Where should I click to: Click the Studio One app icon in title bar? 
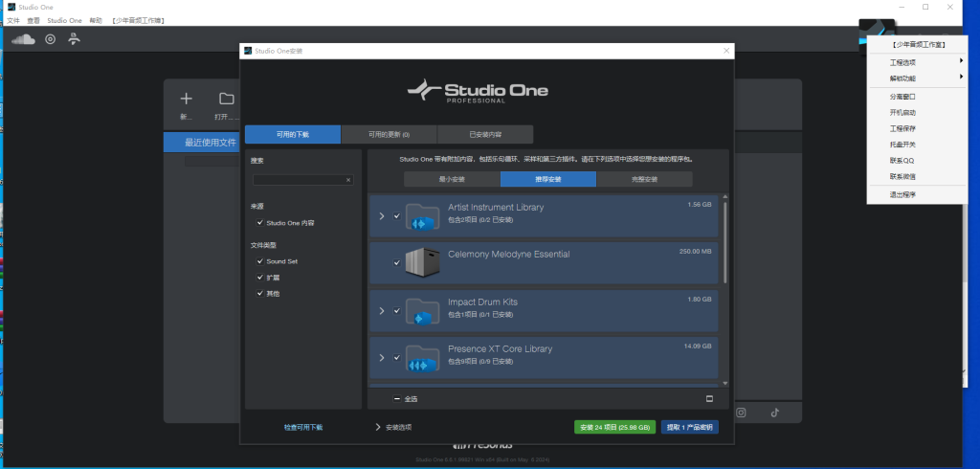click(11, 7)
